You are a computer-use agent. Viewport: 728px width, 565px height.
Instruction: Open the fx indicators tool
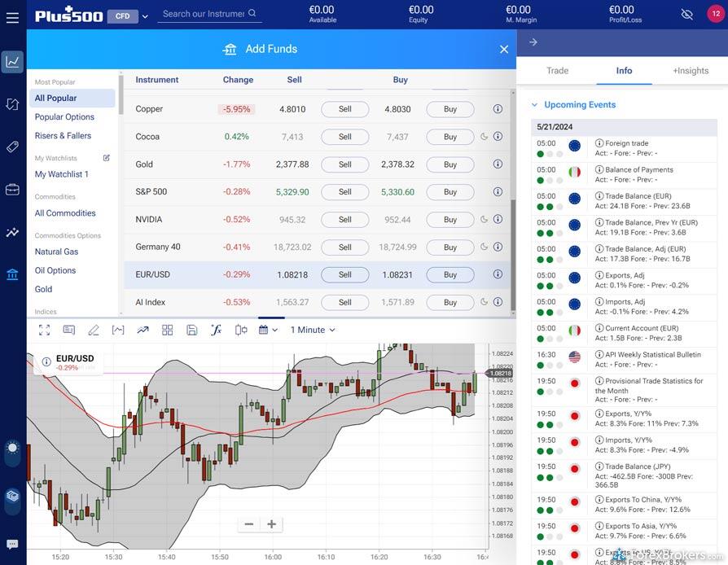pos(216,330)
